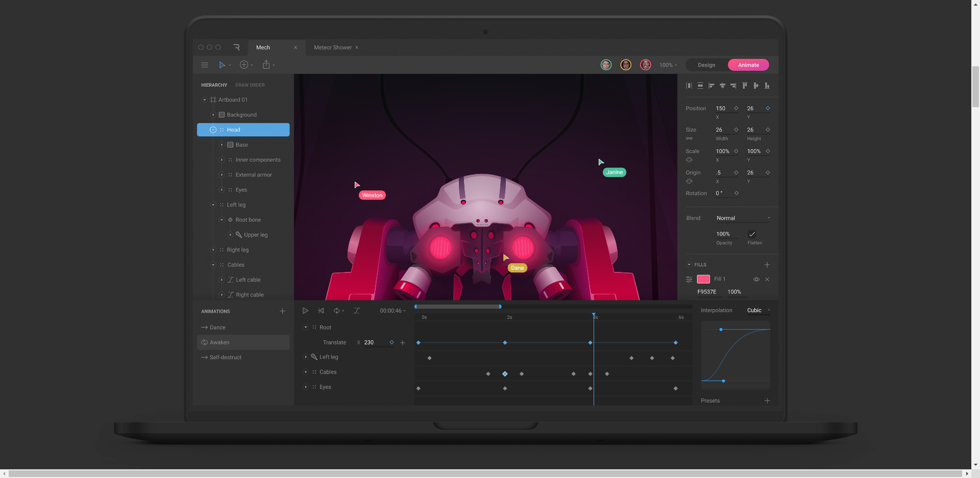
Task: Open the Blend mode Normal dropdown
Action: tap(743, 218)
